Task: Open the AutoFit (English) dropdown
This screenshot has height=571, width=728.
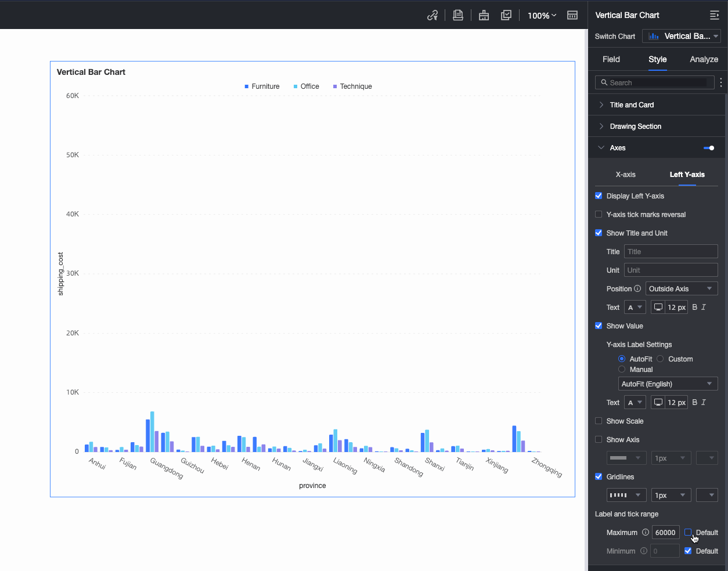Action: 668,384
